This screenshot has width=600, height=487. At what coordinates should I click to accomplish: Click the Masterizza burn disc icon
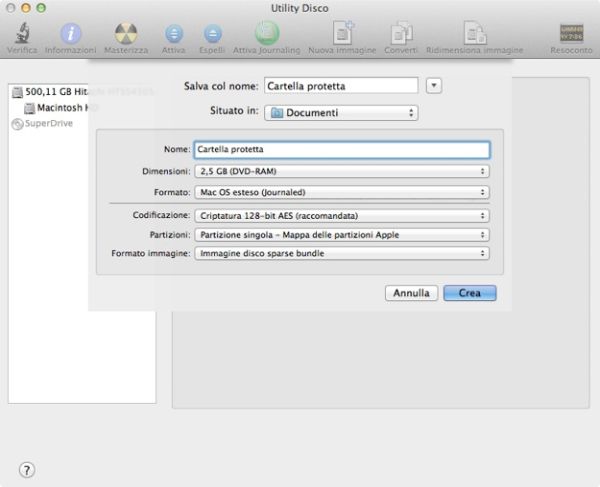click(126, 33)
